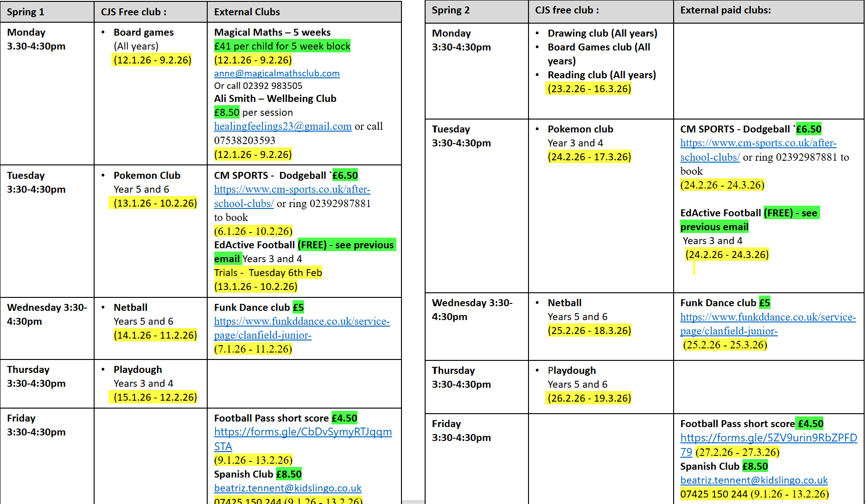Click the Ali Smith – Wellbeing Club heading
The width and height of the screenshot is (866, 504).
click(275, 99)
